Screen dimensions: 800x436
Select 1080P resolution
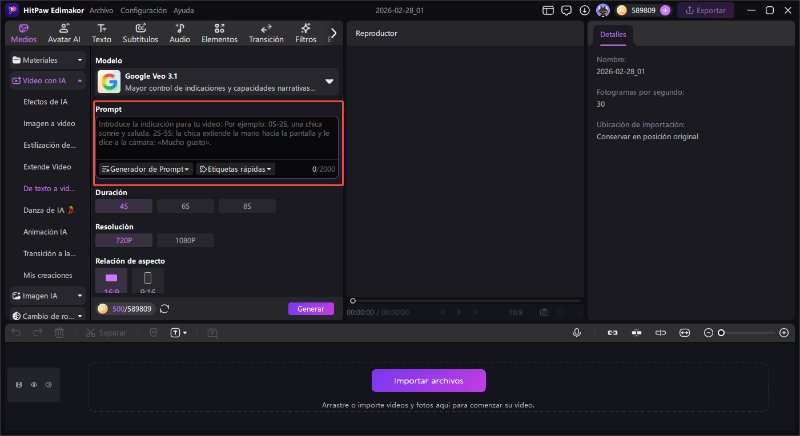point(185,240)
